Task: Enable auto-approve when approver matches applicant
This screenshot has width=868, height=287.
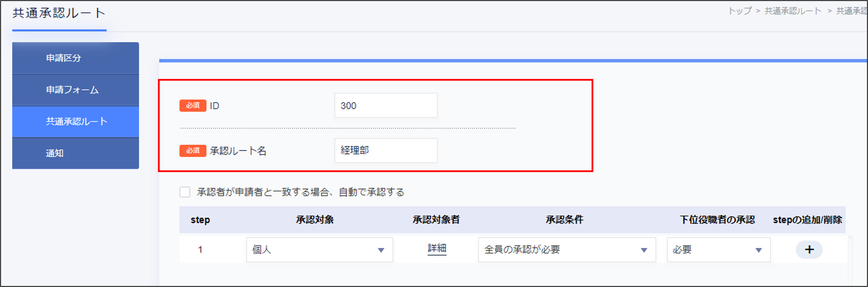Action: 185,192
